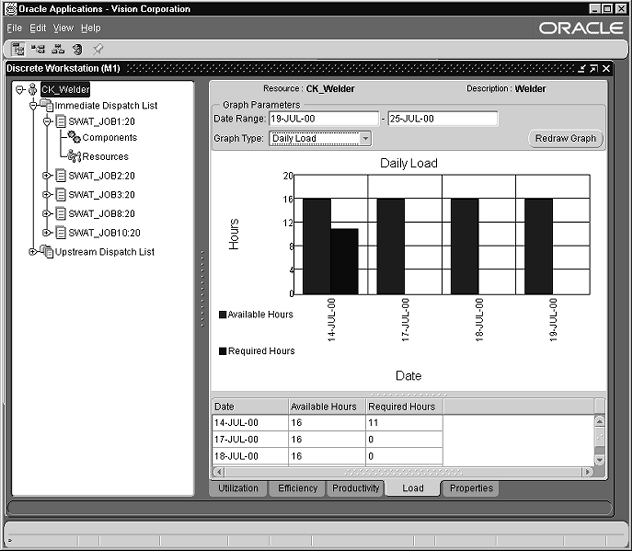
Task: Maximize the Discrete Workstation inner pane
Action: [594, 69]
